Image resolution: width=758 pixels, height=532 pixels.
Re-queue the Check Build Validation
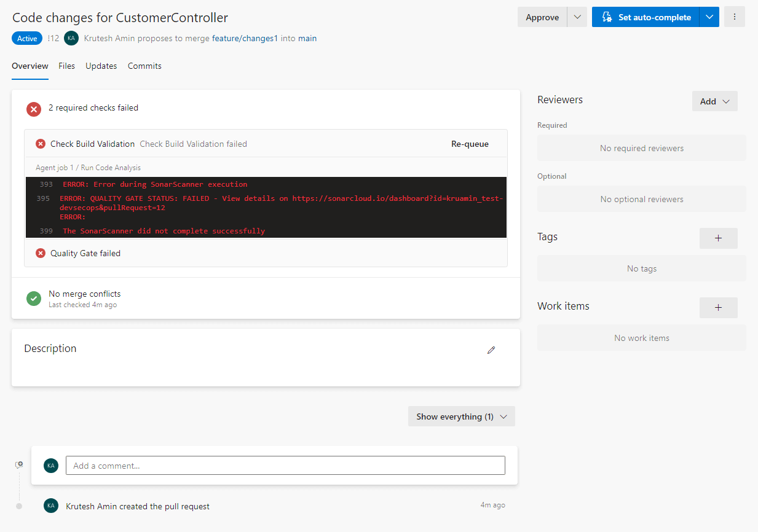point(470,144)
